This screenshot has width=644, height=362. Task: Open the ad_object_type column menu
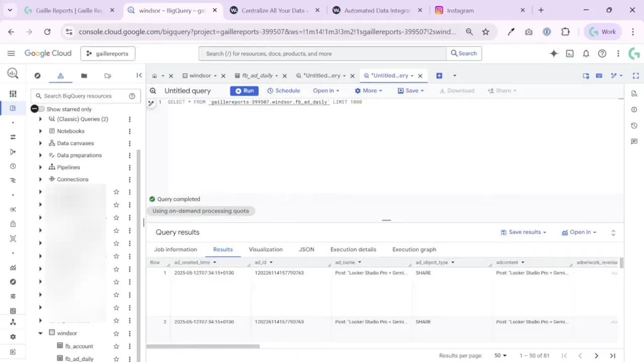pos(452,262)
